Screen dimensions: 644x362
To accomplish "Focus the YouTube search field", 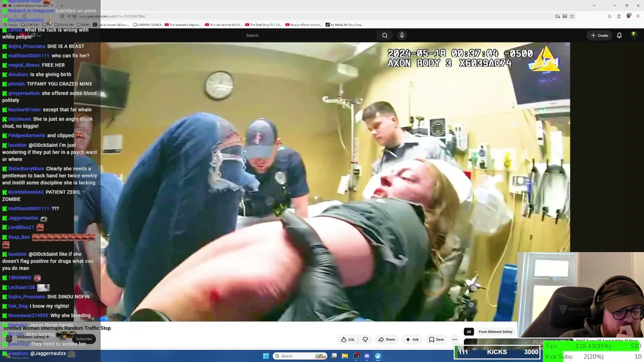I will pyautogui.click(x=309, y=35).
